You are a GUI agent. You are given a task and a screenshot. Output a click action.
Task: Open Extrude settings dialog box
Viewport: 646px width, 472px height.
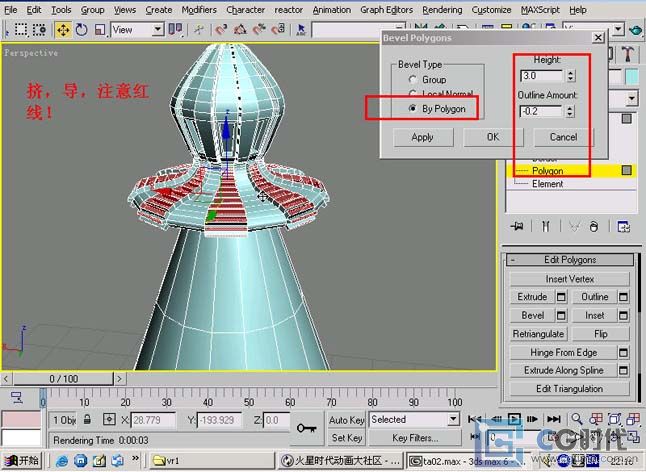562,297
